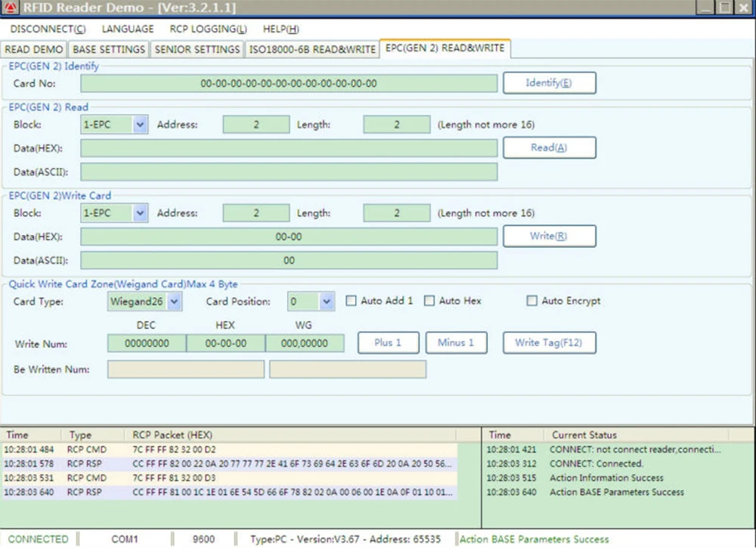
Task: Click the Identify(E) button
Action: coord(549,83)
